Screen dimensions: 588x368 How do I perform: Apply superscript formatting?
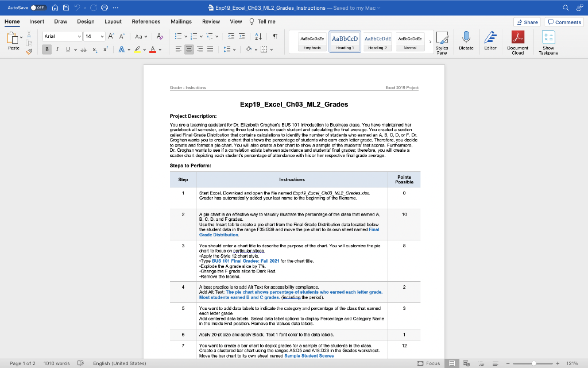(106, 49)
